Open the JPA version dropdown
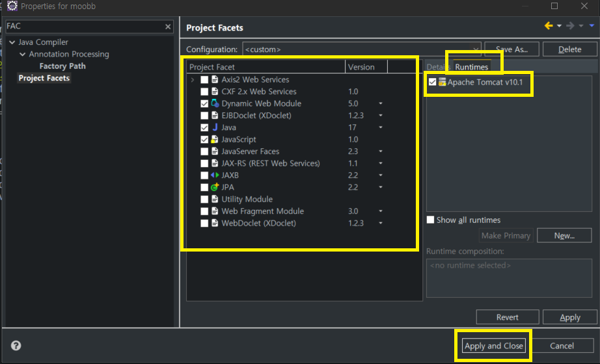Viewport: 600px width, 364px height. pyautogui.click(x=380, y=187)
